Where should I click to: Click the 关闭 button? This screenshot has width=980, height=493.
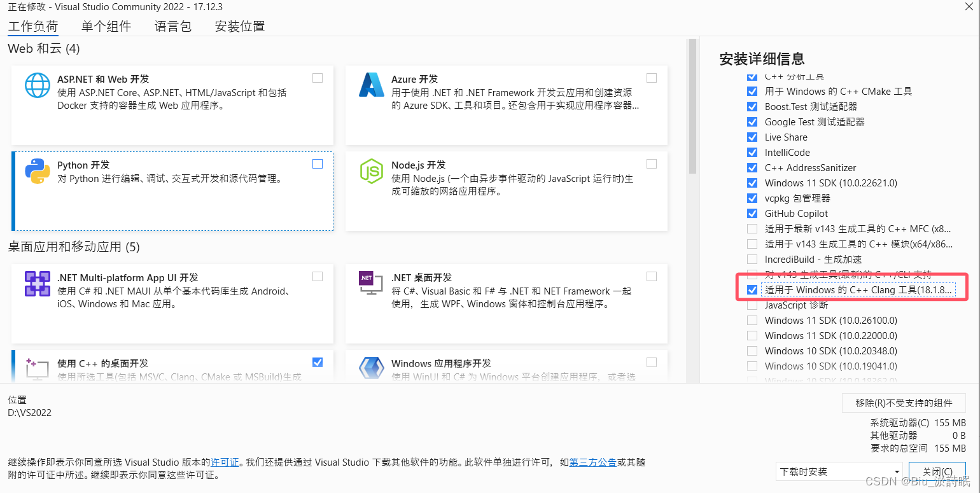pos(937,472)
